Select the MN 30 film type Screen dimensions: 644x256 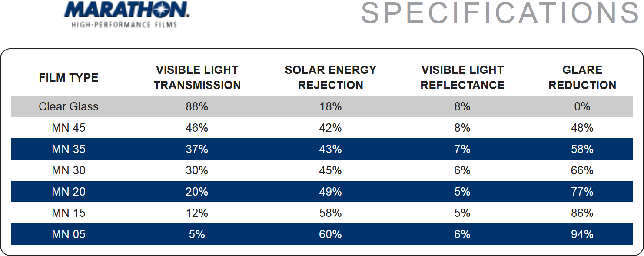[69, 170]
